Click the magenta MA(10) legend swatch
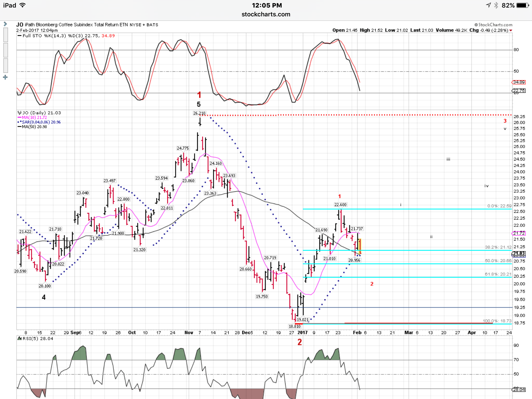Screen dimensions: 532x399 [x=19, y=117]
